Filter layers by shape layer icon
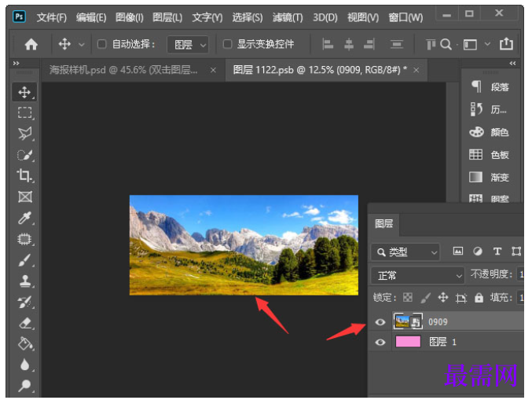The image size is (532, 400). coord(516,251)
